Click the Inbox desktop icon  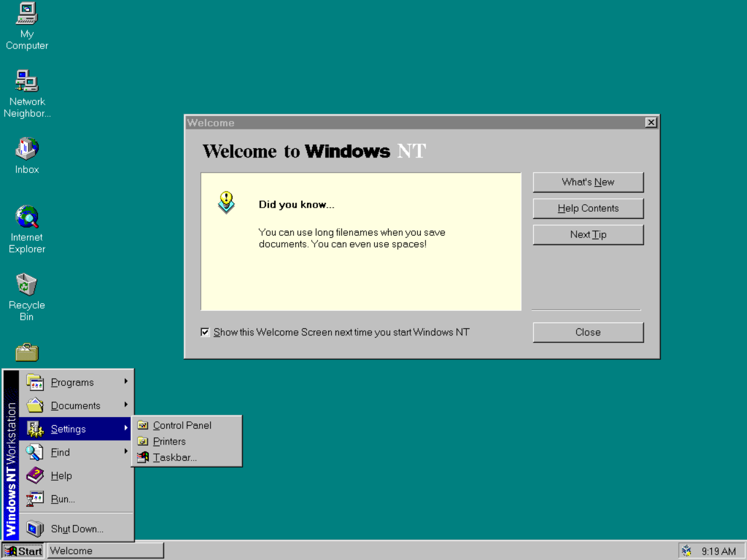27,149
